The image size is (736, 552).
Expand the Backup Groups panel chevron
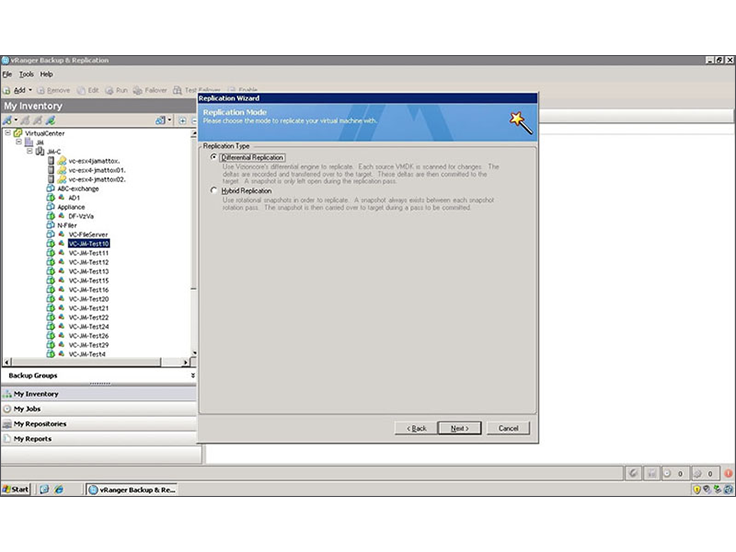192,376
